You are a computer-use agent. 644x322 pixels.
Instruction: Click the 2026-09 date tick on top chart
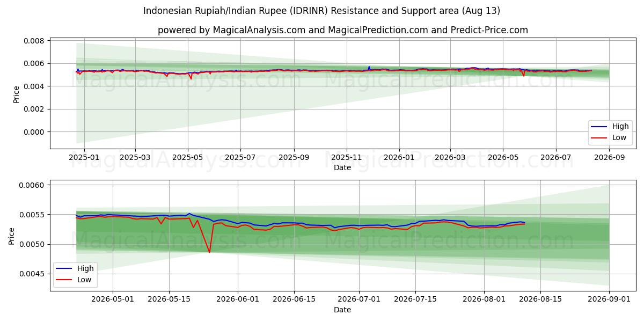coord(609,158)
